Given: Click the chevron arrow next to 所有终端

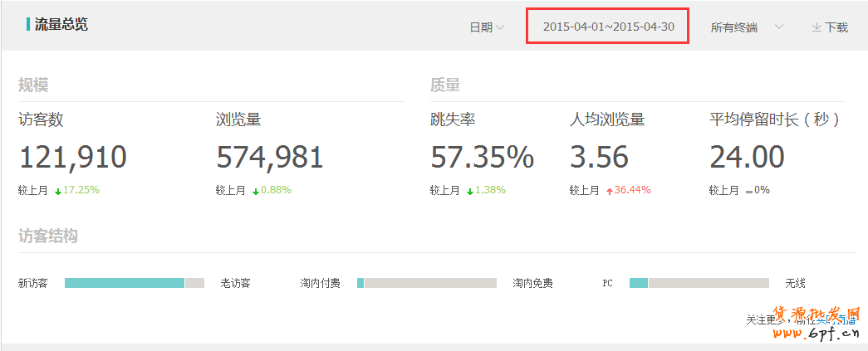Looking at the screenshot, I should pos(779,27).
